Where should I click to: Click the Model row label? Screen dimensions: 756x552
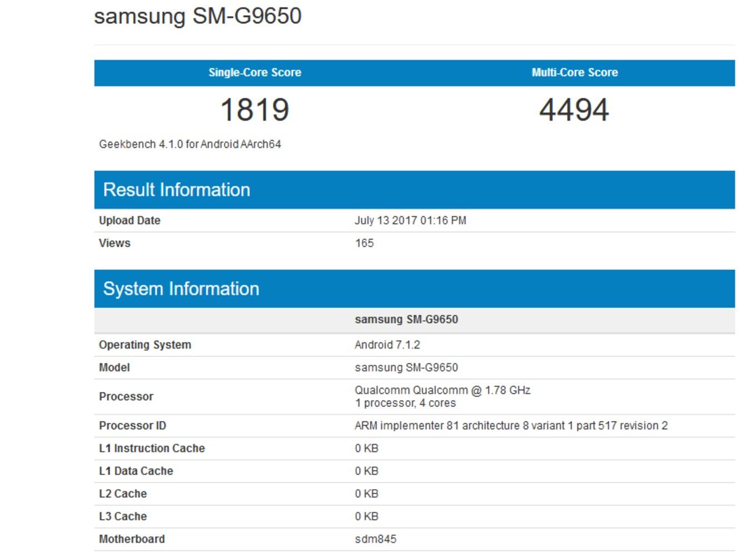click(115, 367)
